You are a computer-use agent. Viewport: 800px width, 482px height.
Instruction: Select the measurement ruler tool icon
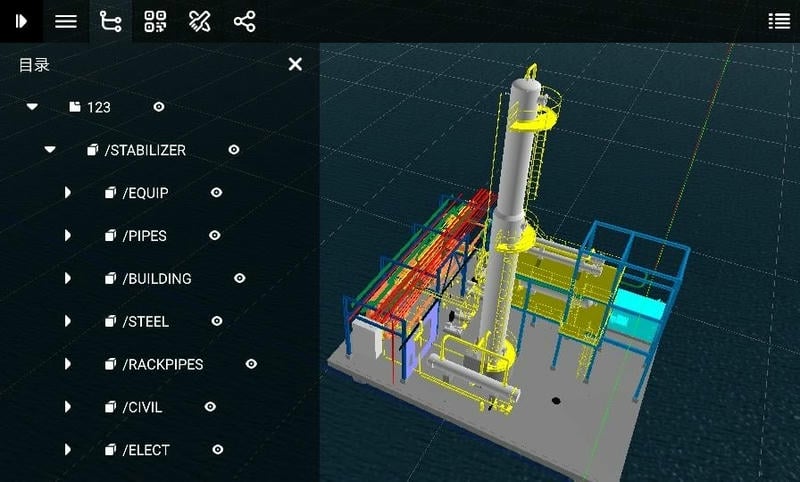(x=200, y=21)
